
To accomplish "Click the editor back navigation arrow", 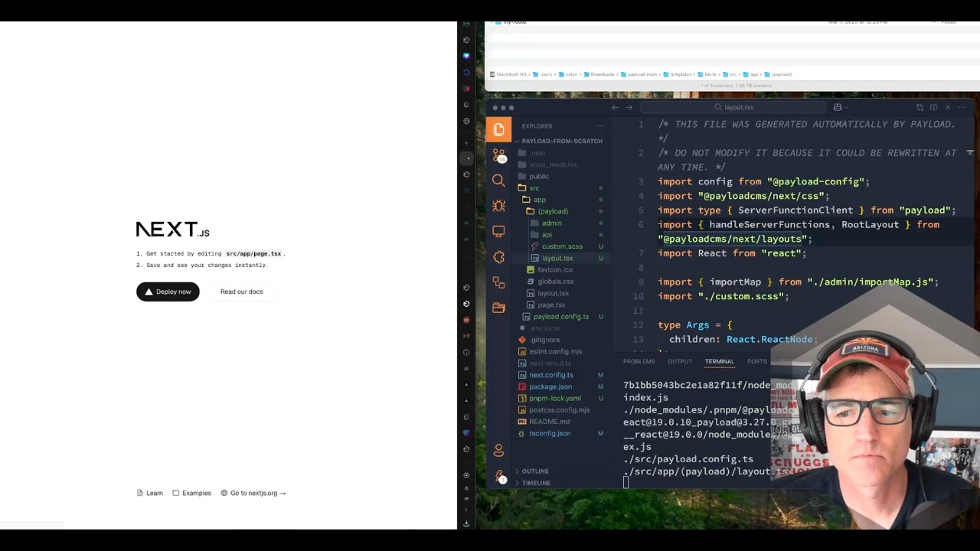I will [615, 107].
